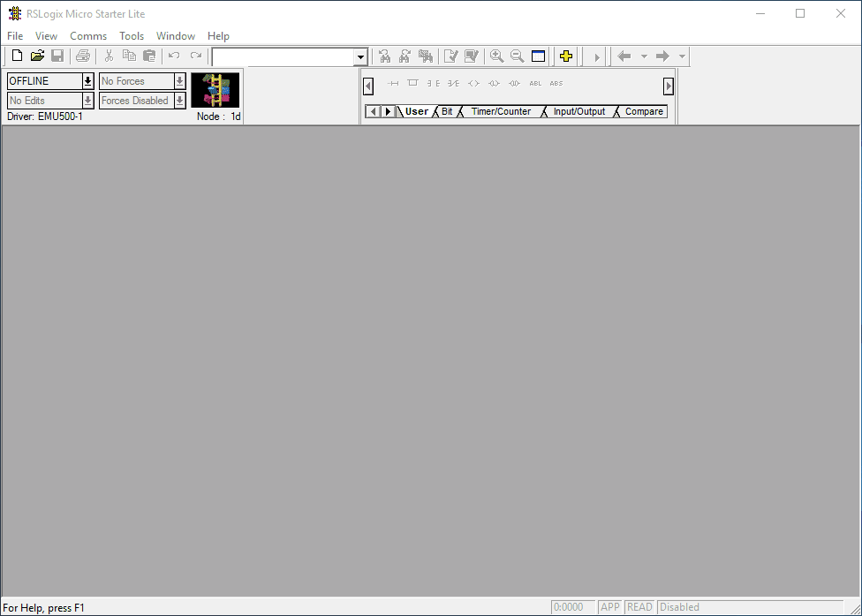The image size is (862, 616).
Task: Expand the OFFLINE mode dropdown
Action: click(87, 81)
